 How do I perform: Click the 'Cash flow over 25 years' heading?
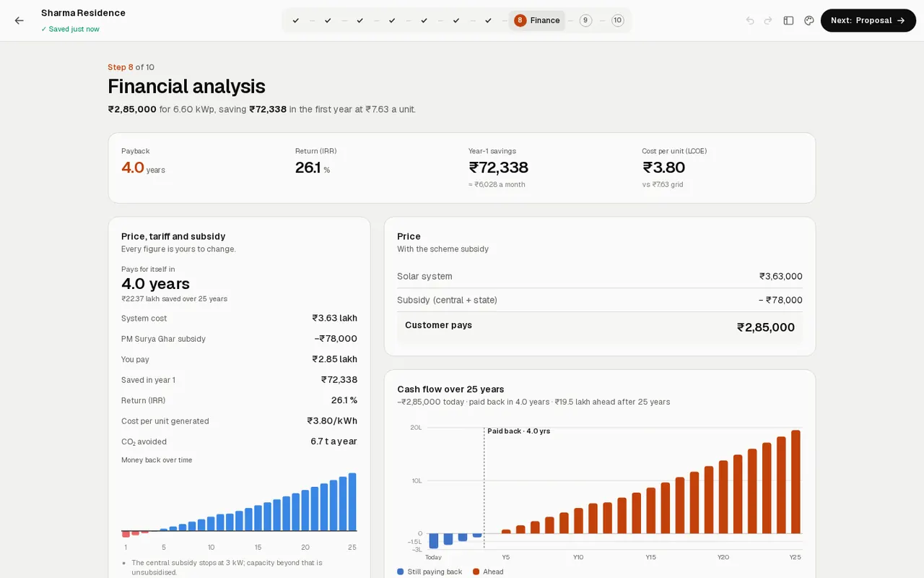coord(450,389)
